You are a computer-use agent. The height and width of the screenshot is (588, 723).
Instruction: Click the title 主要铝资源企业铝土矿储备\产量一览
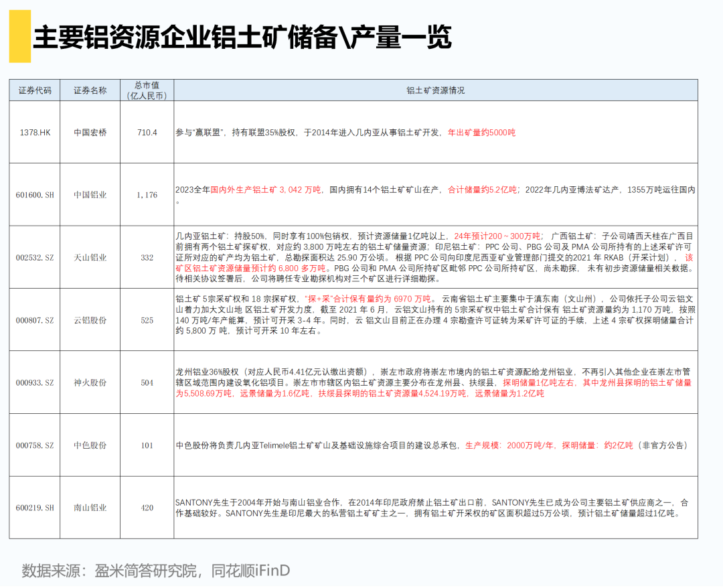242,37
